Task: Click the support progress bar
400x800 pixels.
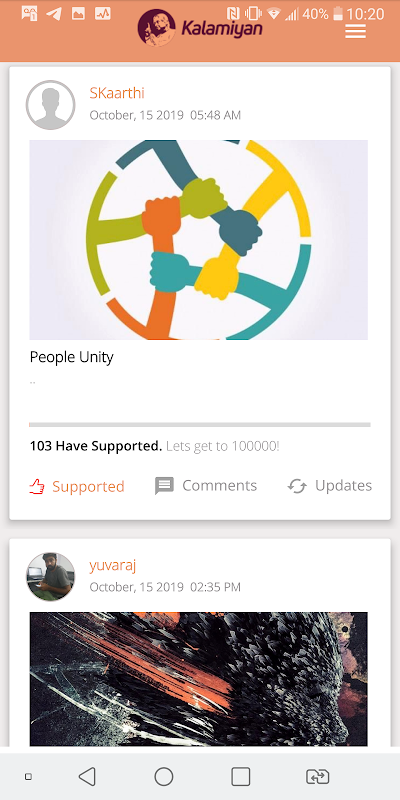Action: (200, 424)
